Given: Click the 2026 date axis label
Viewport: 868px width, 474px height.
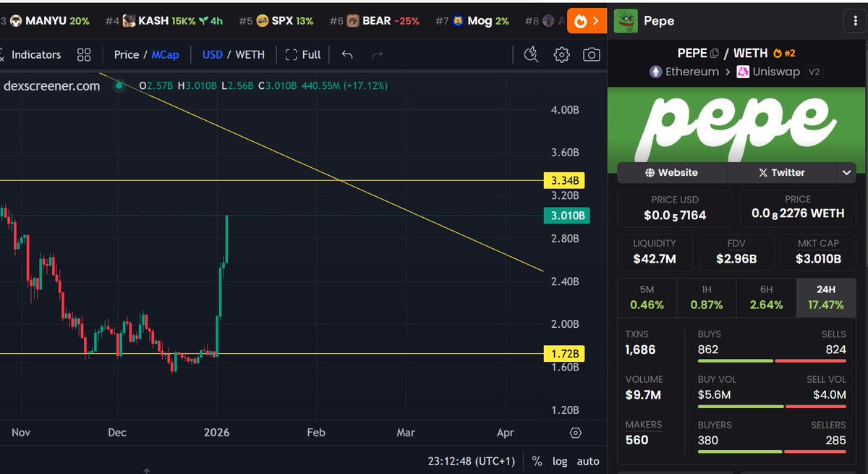Looking at the screenshot, I should coord(216,433).
